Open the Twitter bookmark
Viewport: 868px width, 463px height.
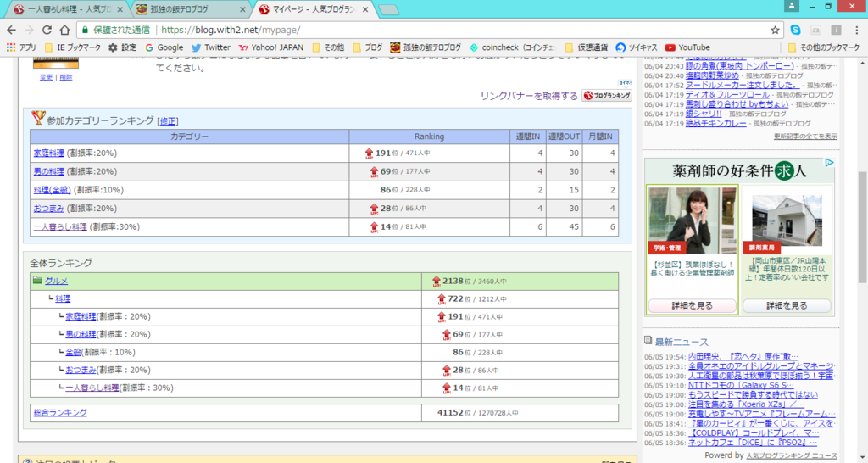tap(211, 47)
